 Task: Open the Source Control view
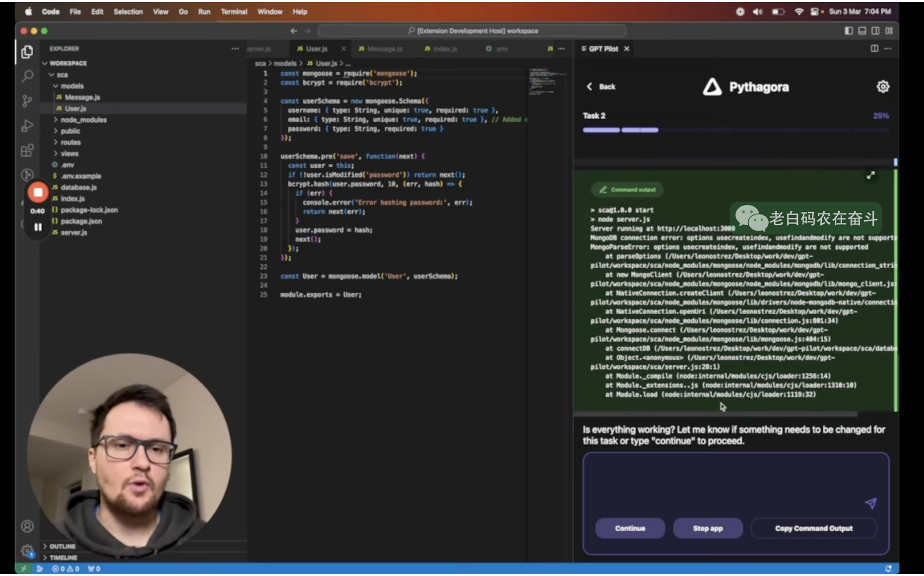pos(27,101)
